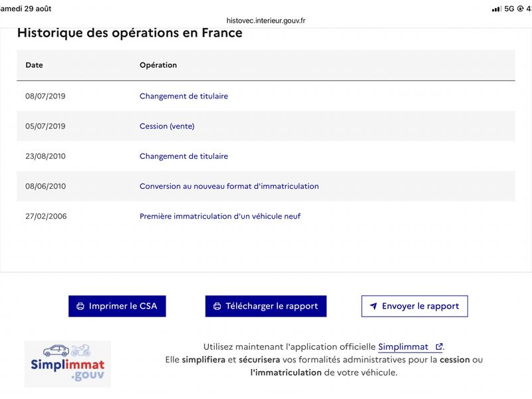The image size is (532, 399).
Task: Click the Date column header
Action: coord(35,65)
